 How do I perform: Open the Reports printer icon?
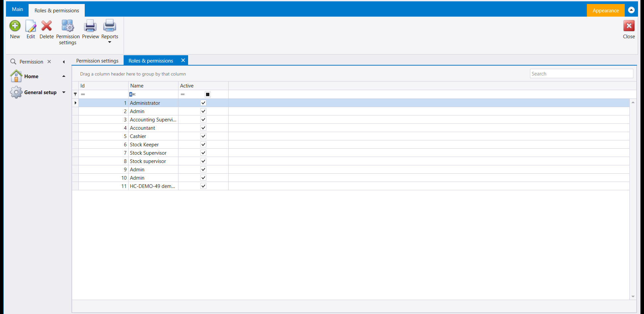point(110,26)
